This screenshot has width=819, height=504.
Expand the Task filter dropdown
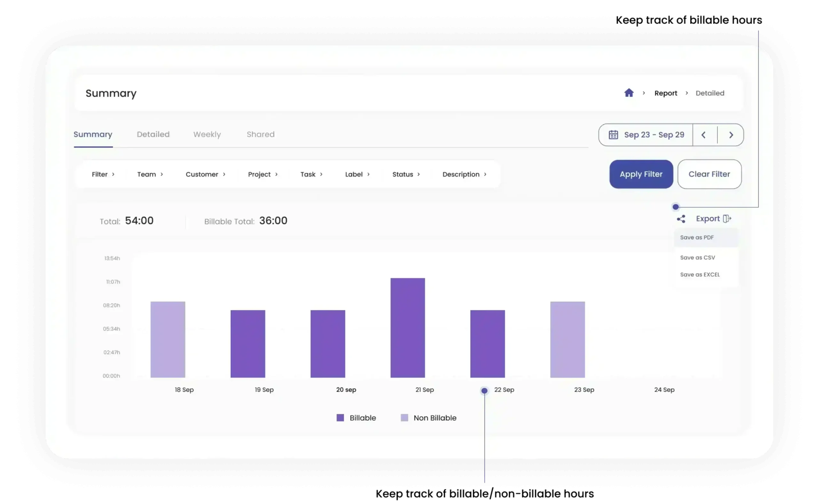click(x=311, y=174)
